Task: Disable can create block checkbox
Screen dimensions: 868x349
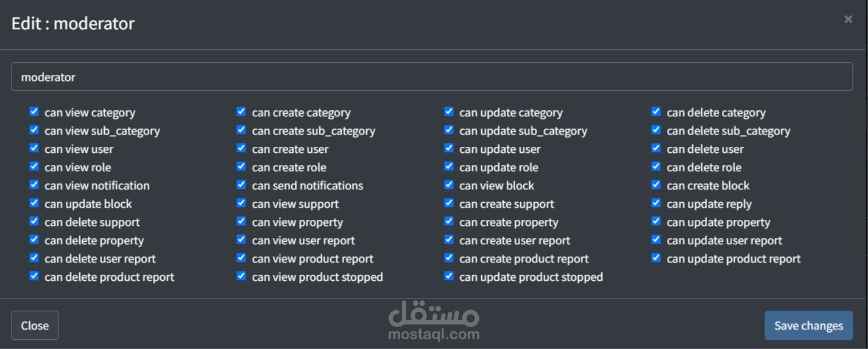Action: [x=656, y=185]
